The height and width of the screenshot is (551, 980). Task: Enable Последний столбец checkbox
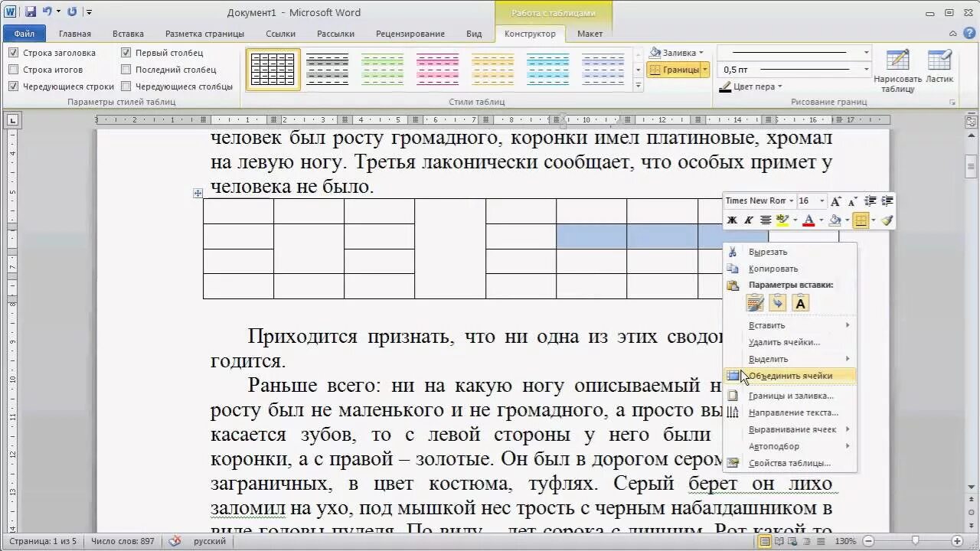click(x=126, y=70)
